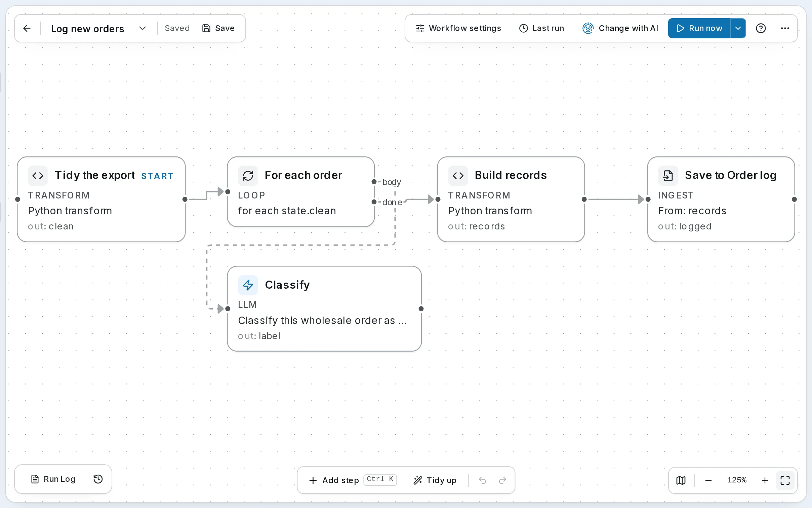Viewport: 812px width, 508px height.
Task: Open Change with AI
Action: (x=620, y=28)
